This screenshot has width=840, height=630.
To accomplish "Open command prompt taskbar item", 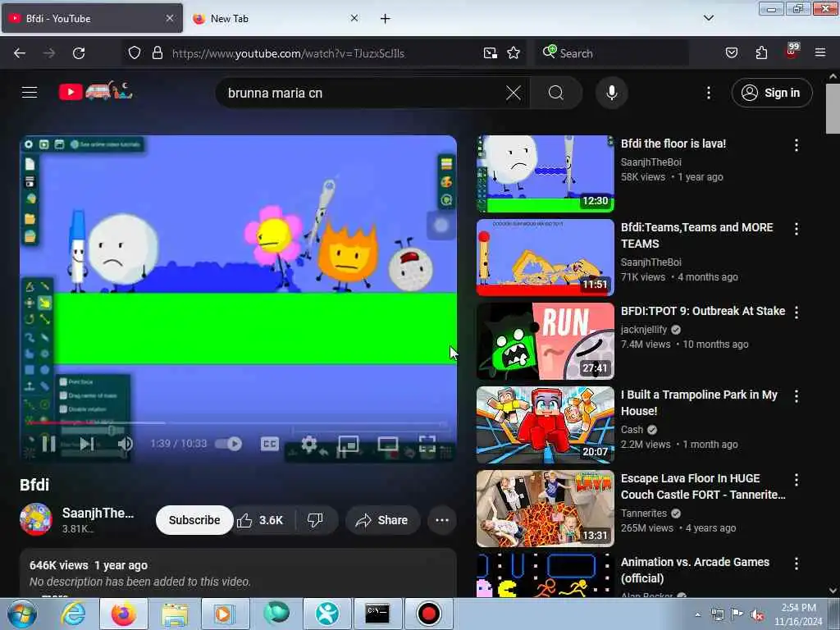I will (377, 614).
